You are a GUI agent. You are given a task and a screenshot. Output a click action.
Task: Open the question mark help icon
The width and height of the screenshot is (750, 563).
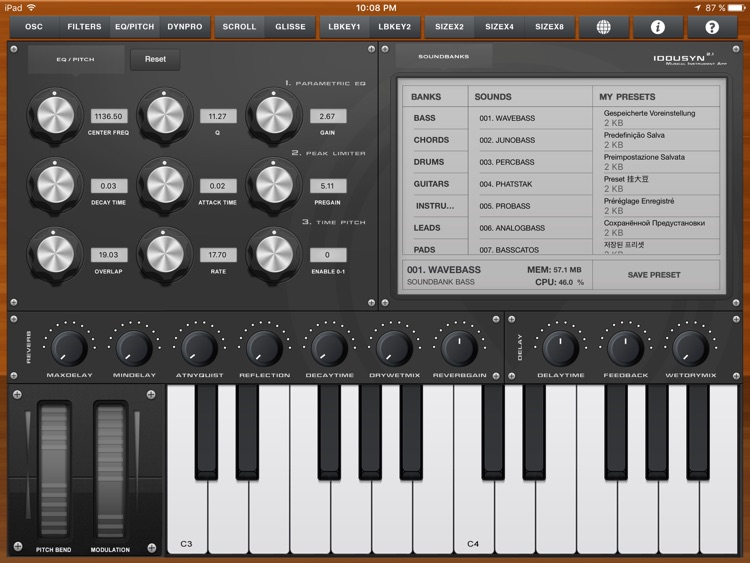tap(712, 27)
